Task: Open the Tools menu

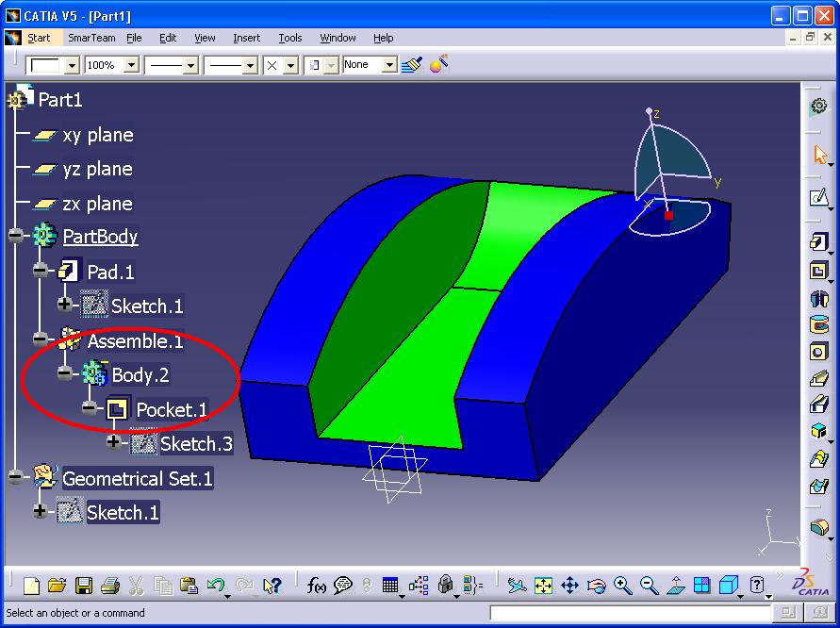Action: pyautogui.click(x=290, y=38)
